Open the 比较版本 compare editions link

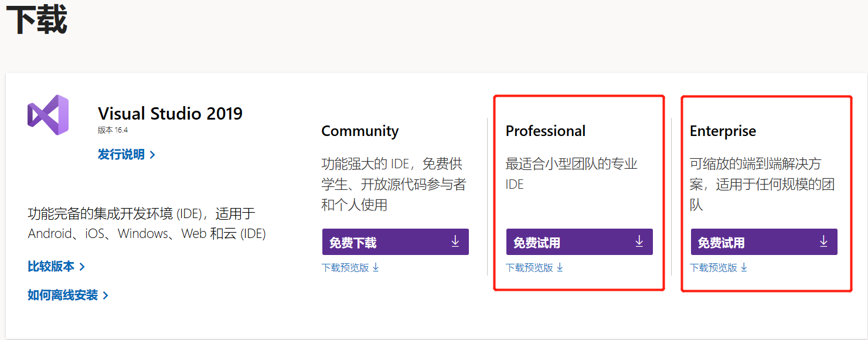(56, 267)
